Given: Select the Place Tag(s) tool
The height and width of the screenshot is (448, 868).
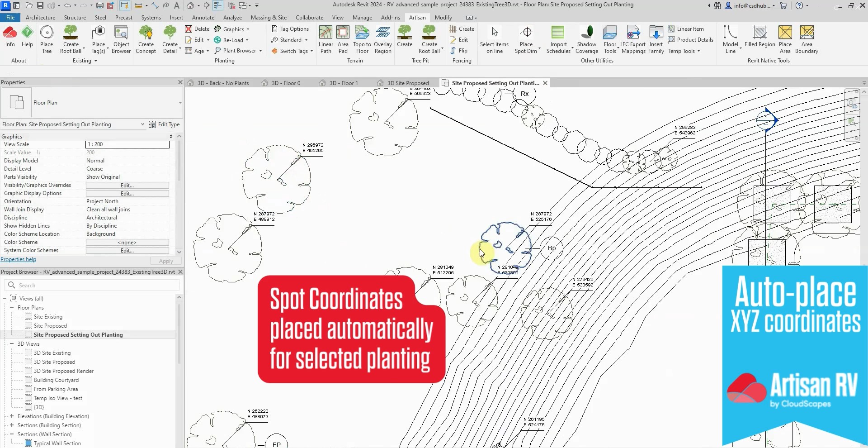Looking at the screenshot, I should point(98,40).
